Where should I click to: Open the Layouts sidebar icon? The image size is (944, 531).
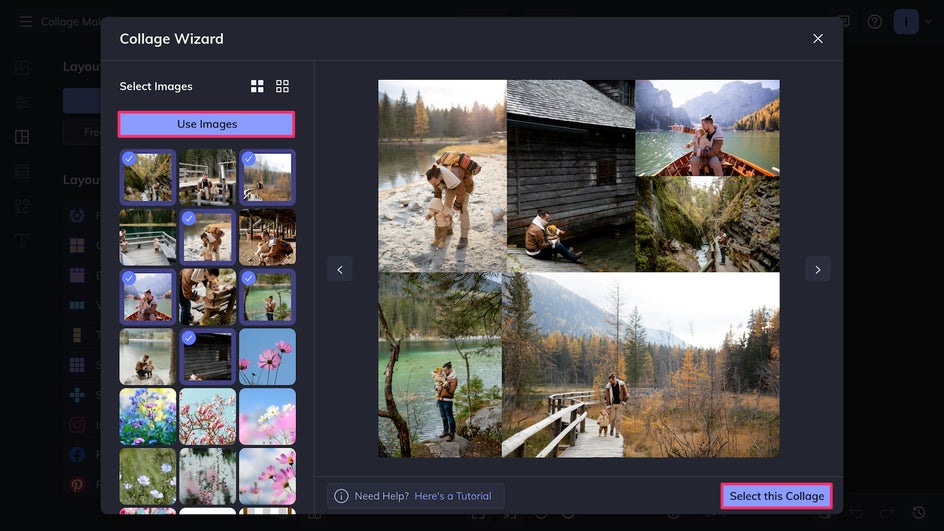pyautogui.click(x=22, y=137)
